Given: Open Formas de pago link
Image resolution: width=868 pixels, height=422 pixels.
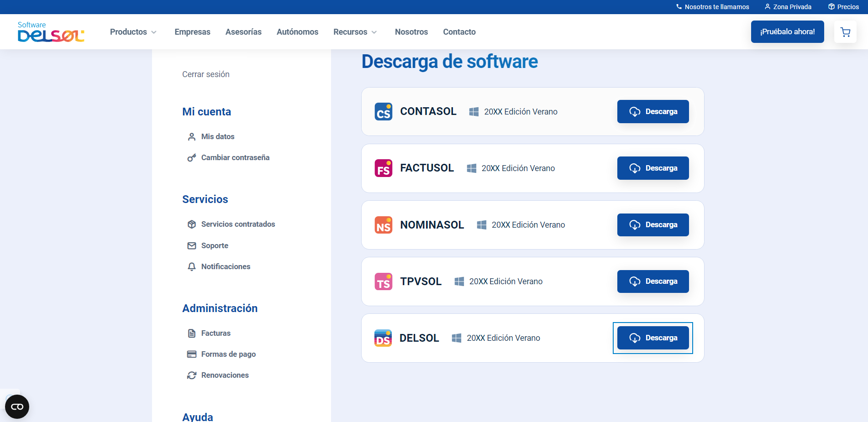Looking at the screenshot, I should [x=228, y=354].
